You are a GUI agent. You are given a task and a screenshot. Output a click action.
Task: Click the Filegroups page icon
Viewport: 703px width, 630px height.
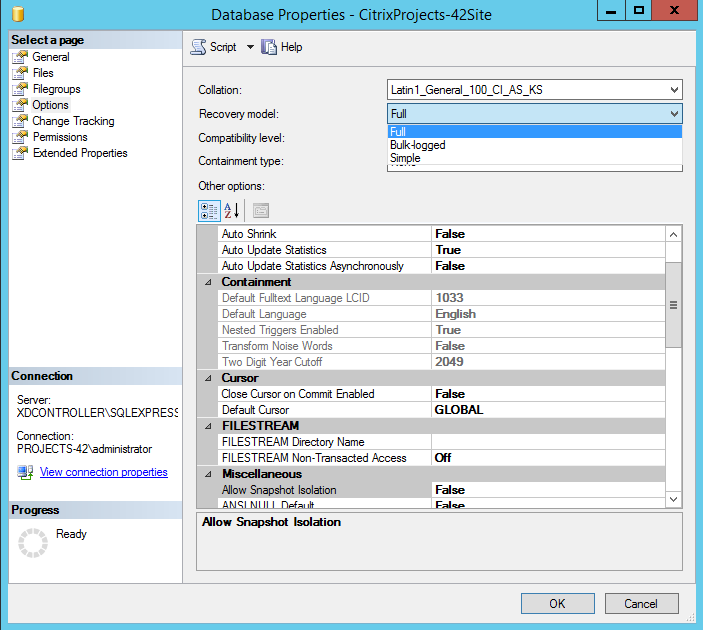[20, 89]
